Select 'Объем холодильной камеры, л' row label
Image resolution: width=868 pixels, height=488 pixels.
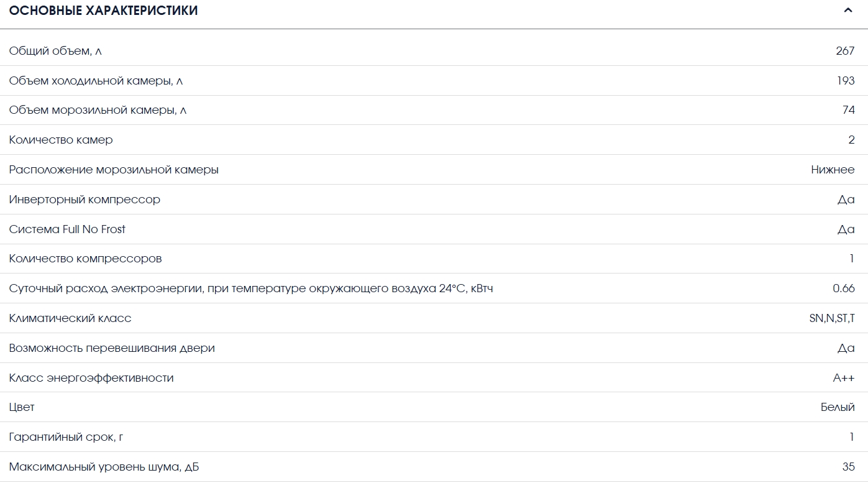[96, 81]
